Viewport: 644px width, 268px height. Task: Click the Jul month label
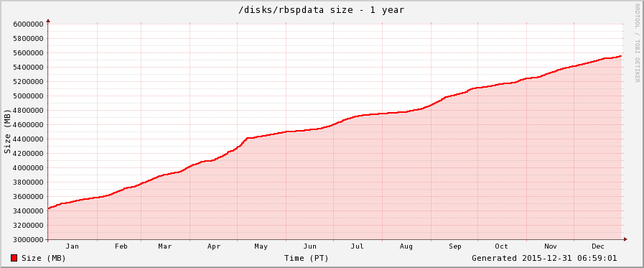pos(358,246)
